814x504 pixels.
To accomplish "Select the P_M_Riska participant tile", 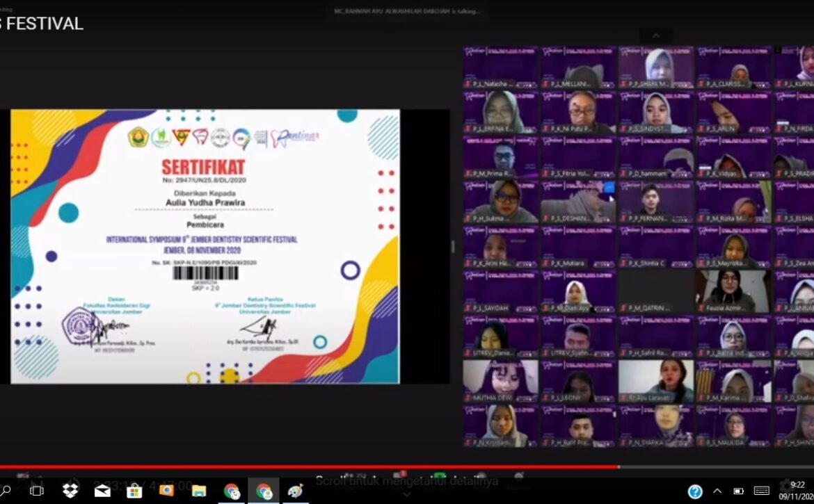I will [734, 202].
